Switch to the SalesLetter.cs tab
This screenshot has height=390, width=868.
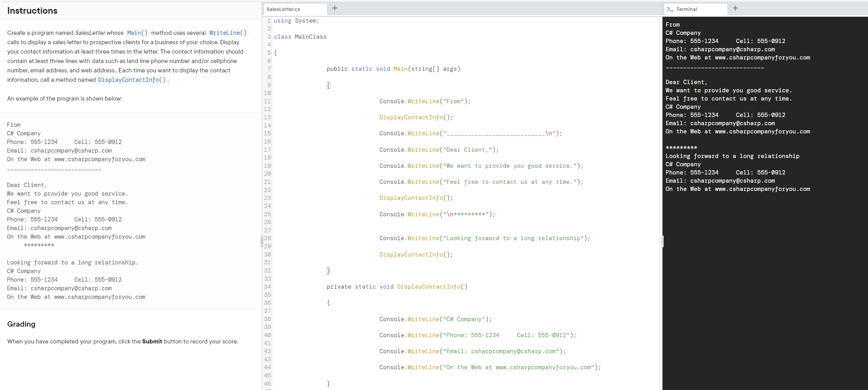click(x=295, y=9)
